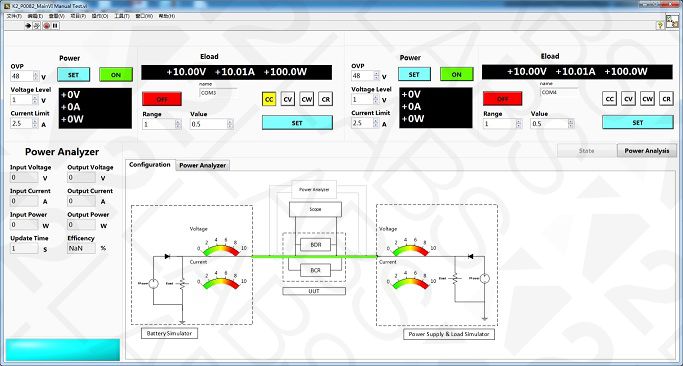The height and width of the screenshot is (366, 683).
Task: Click the Run arrow toolbar icon
Action: pos(28,26)
